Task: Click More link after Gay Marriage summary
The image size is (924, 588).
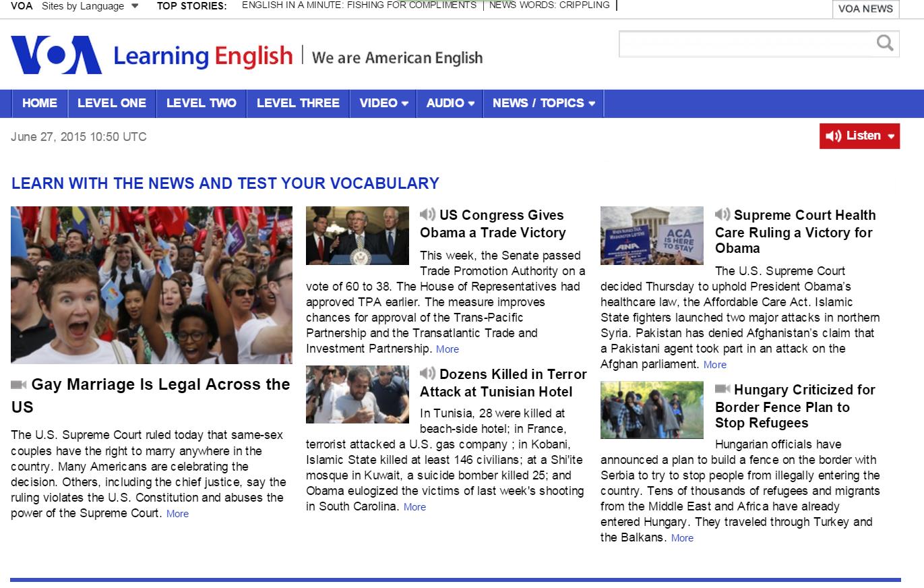Action: 177,514
